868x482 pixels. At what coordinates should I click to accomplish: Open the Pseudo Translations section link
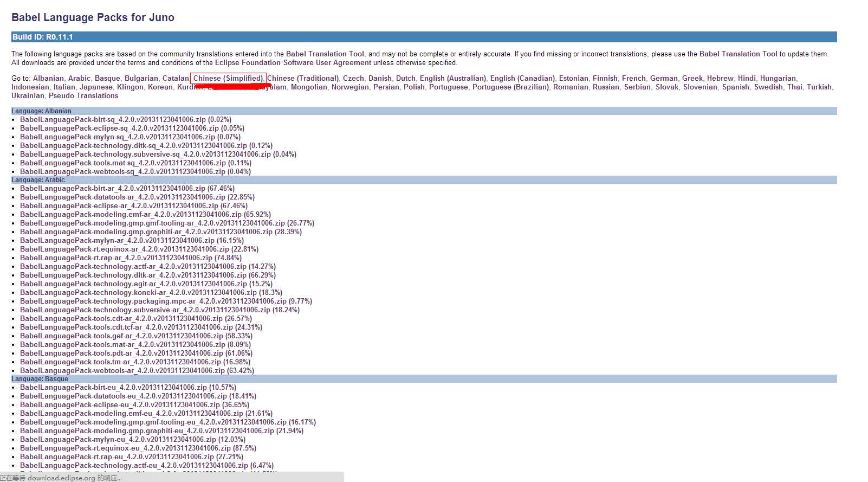[x=83, y=95]
